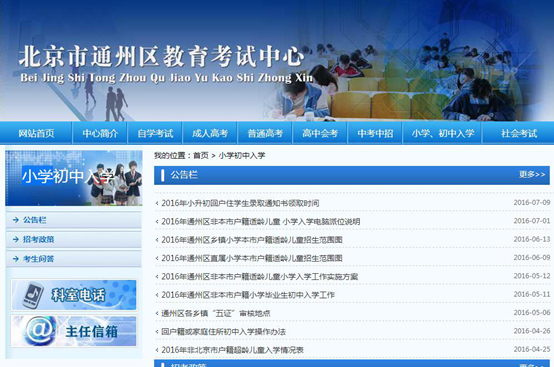The width and height of the screenshot is (554, 367).
Task: Open the 考生问答 sidebar item
Action: click(x=74, y=259)
